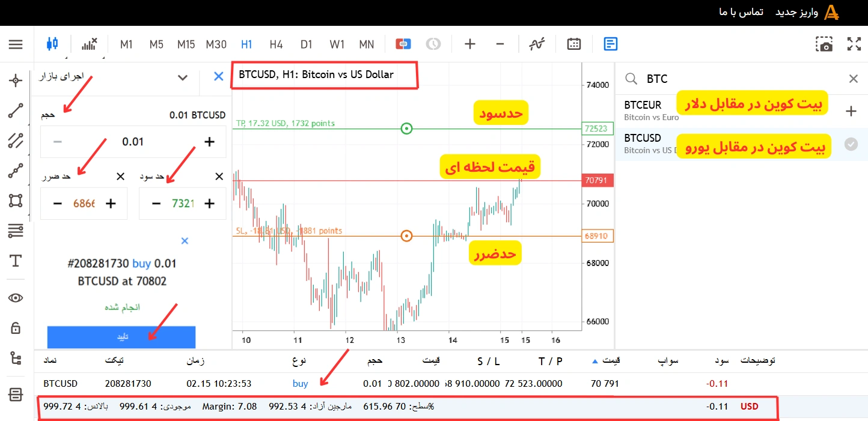Open the hamburger main menu
Image resolution: width=868 pixels, height=421 pixels.
pos(16,44)
